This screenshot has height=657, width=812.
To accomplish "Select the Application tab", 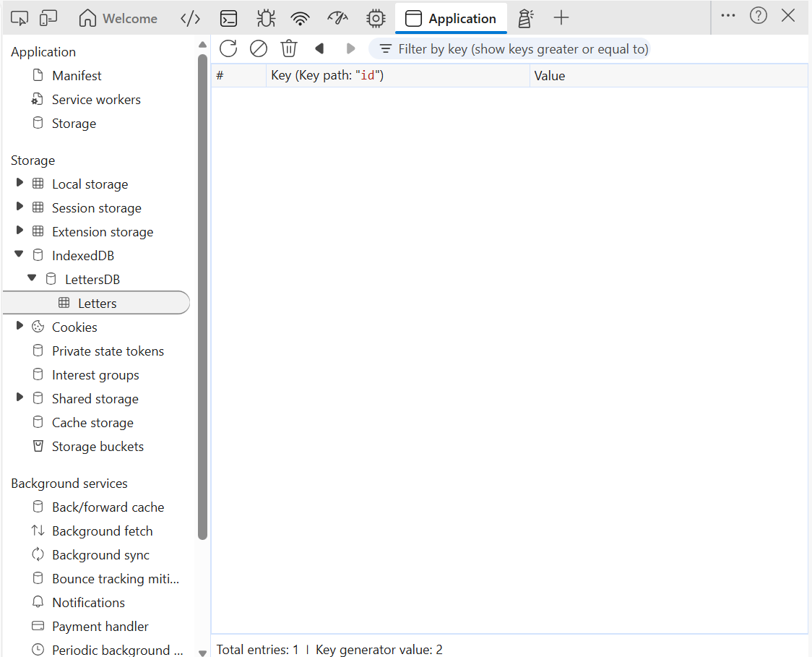I will tap(451, 18).
